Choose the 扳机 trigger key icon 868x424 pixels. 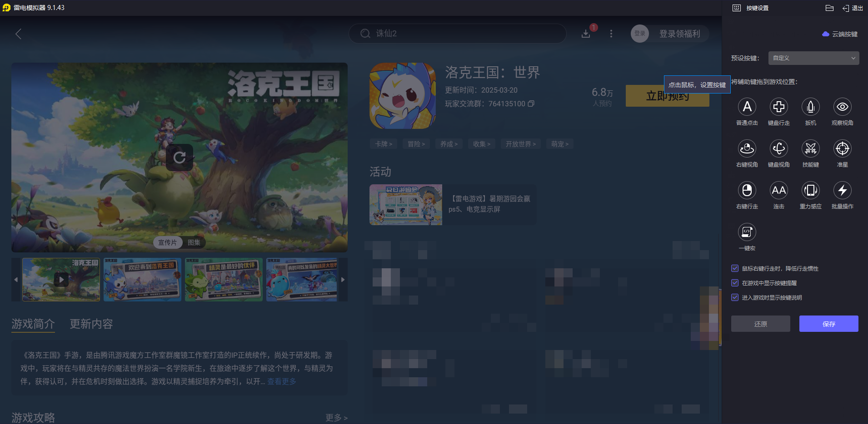click(x=811, y=107)
